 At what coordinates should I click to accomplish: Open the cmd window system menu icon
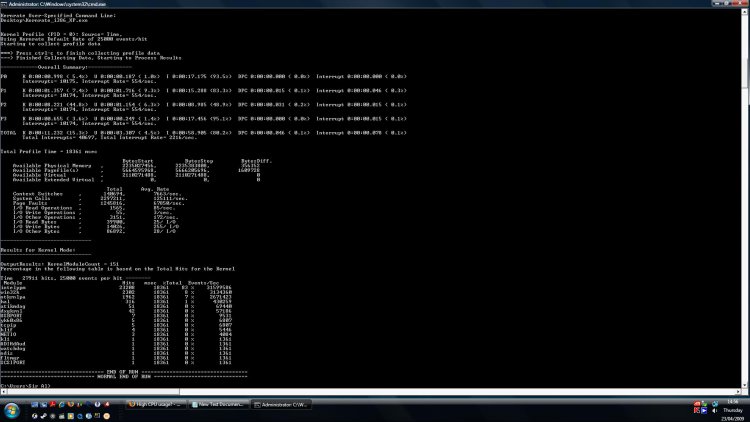(3, 3)
